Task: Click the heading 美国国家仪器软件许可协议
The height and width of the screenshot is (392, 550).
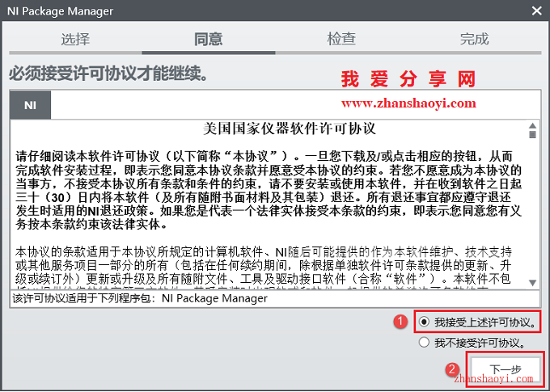Action: 290,129
